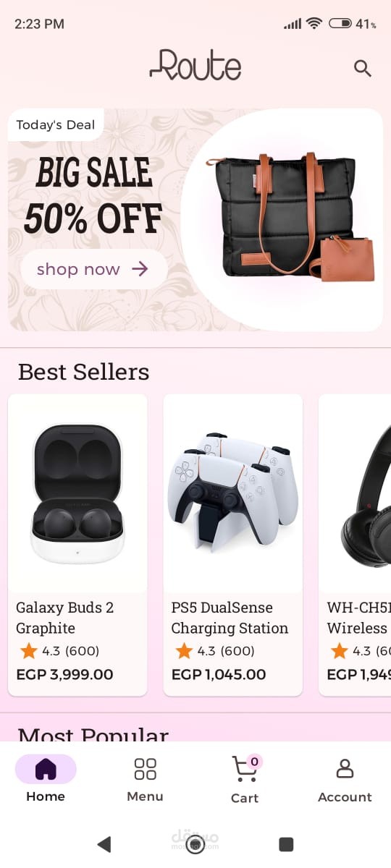Open the Menu grid icon
The width and height of the screenshot is (391, 868).
tap(145, 769)
